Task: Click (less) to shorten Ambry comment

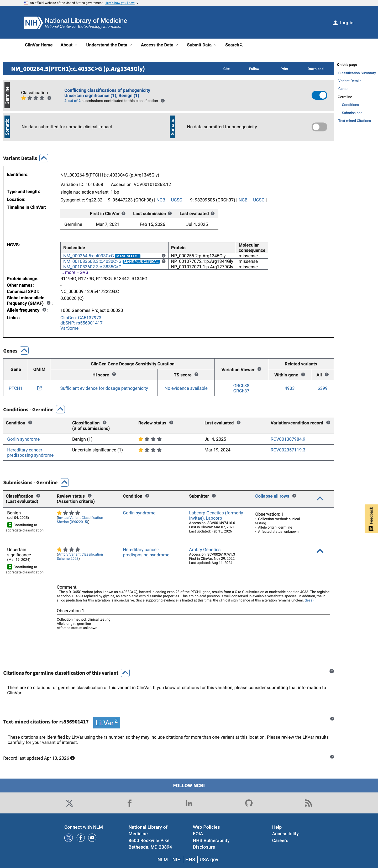Action: pyautogui.click(x=309, y=600)
